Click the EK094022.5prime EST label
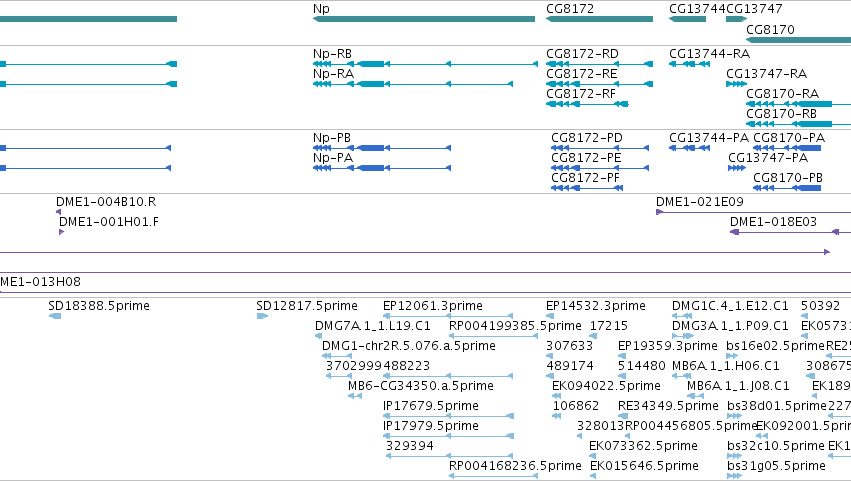This screenshot has width=851, height=481. (606, 387)
